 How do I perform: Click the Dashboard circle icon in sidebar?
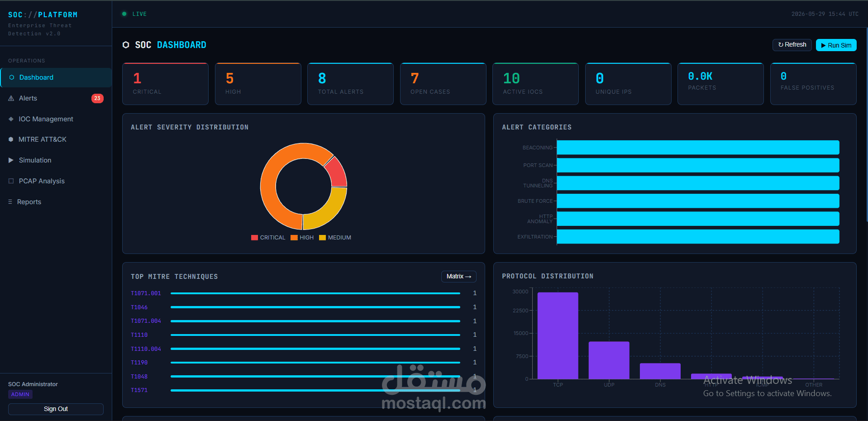coord(12,77)
